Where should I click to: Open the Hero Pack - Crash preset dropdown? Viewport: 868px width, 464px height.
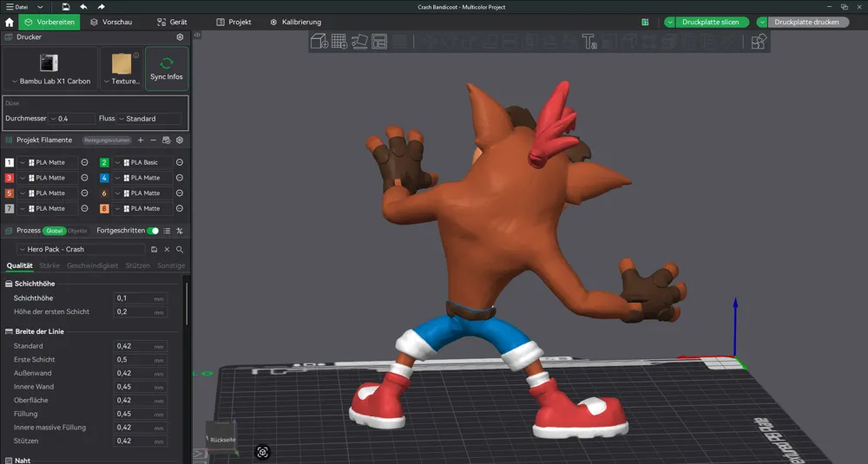tap(81, 250)
